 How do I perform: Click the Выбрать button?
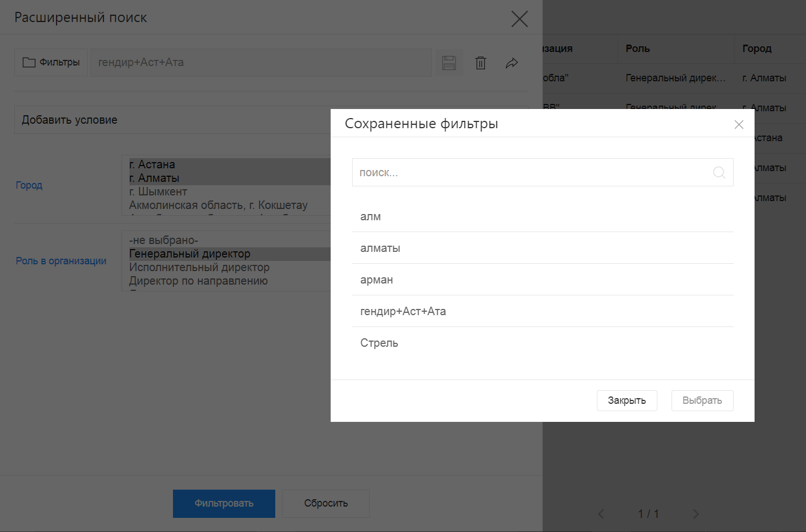(702, 400)
